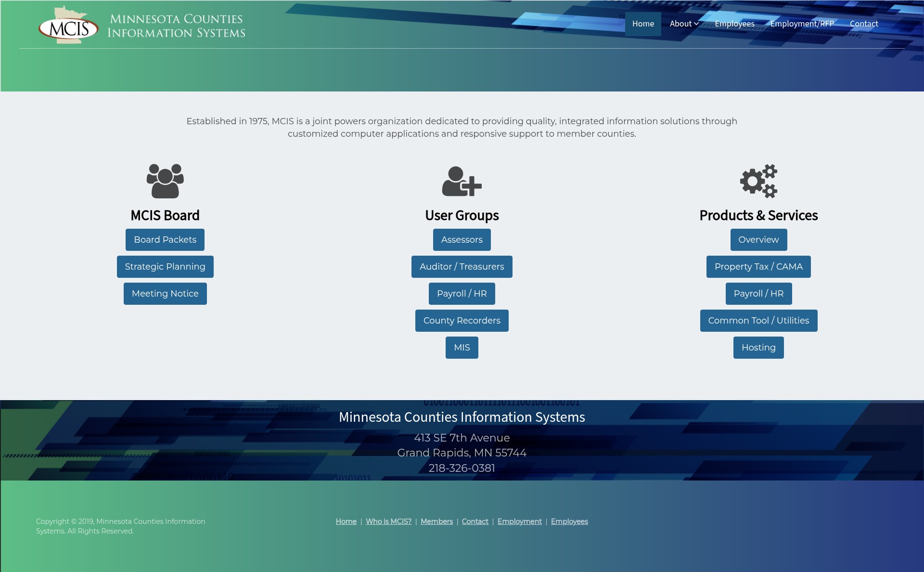Follow the footer Contact link

pyautogui.click(x=475, y=521)
